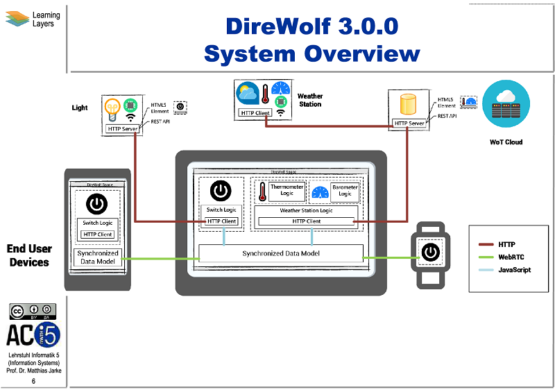This screenshot has height=392, width=555.
Task: Click the tablet's Synchronized Data Model box
Action: (x=281, y=253)
